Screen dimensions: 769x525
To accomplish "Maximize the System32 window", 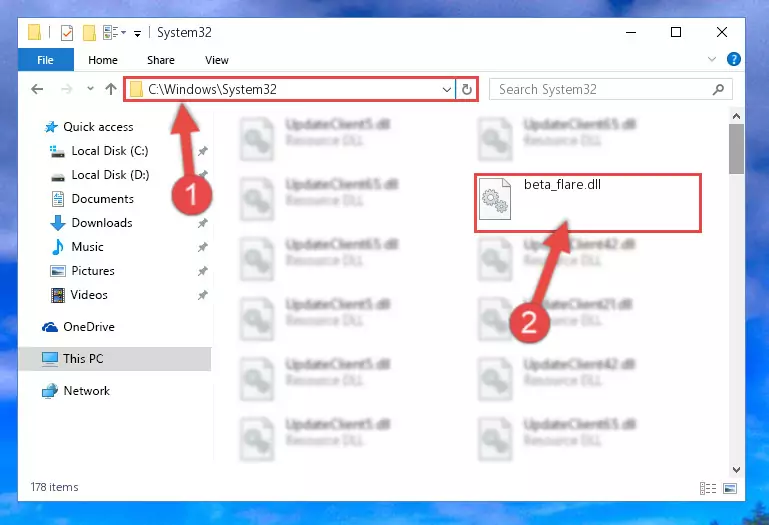I will click(x=676, y=32).
